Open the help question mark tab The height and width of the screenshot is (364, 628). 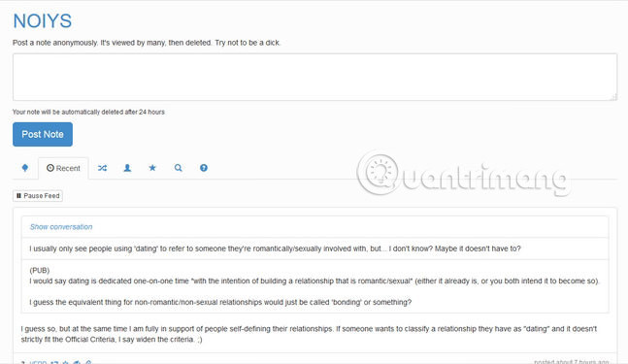pos(204,168)
